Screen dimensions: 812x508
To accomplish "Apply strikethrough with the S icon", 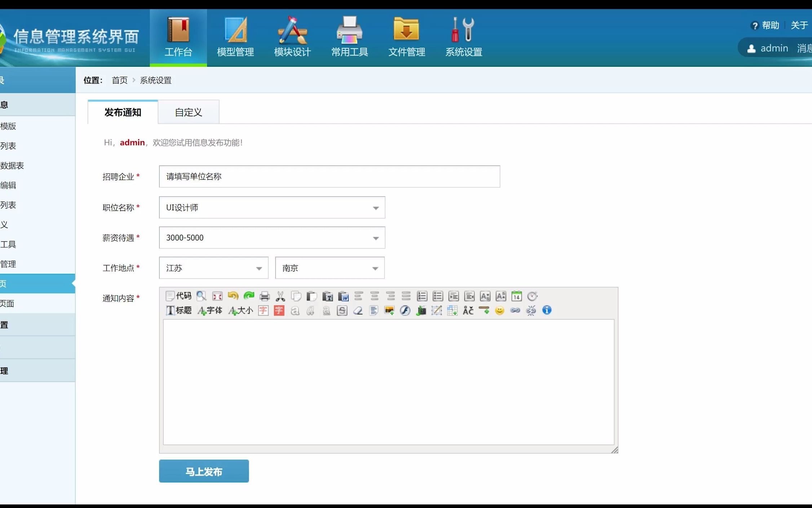I will [x=341, y=310].
